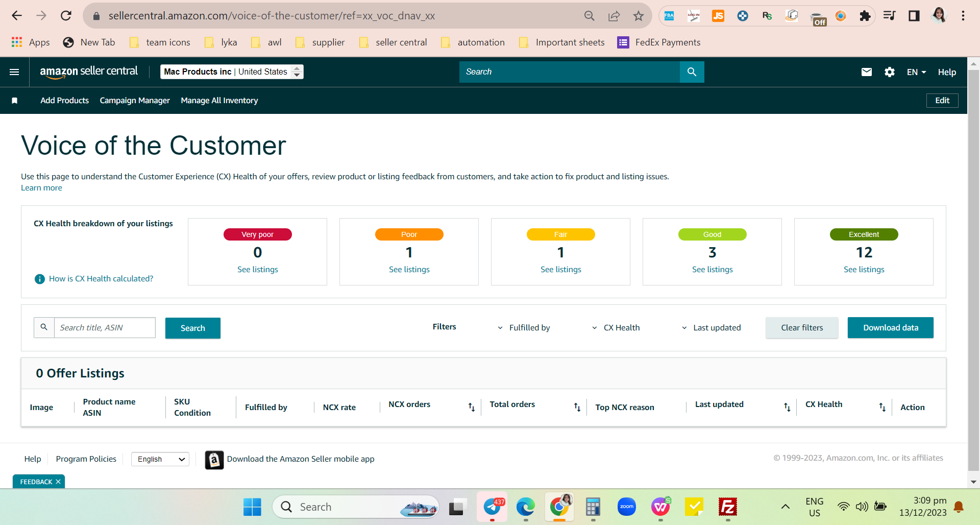
Task: Close the FEEDBACK tab with X
Action: pyautogui.click(x=58, y=482)
